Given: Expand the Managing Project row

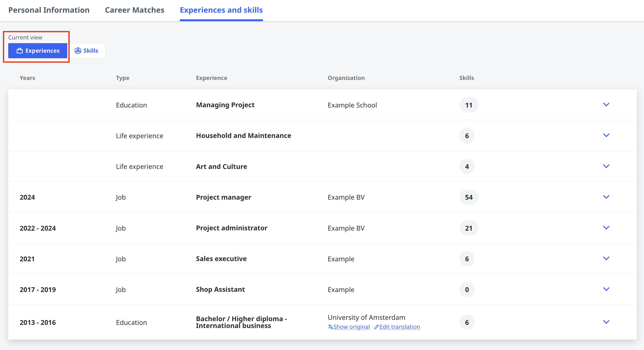Looking at the screenshot, I should [x=606, y=105].
